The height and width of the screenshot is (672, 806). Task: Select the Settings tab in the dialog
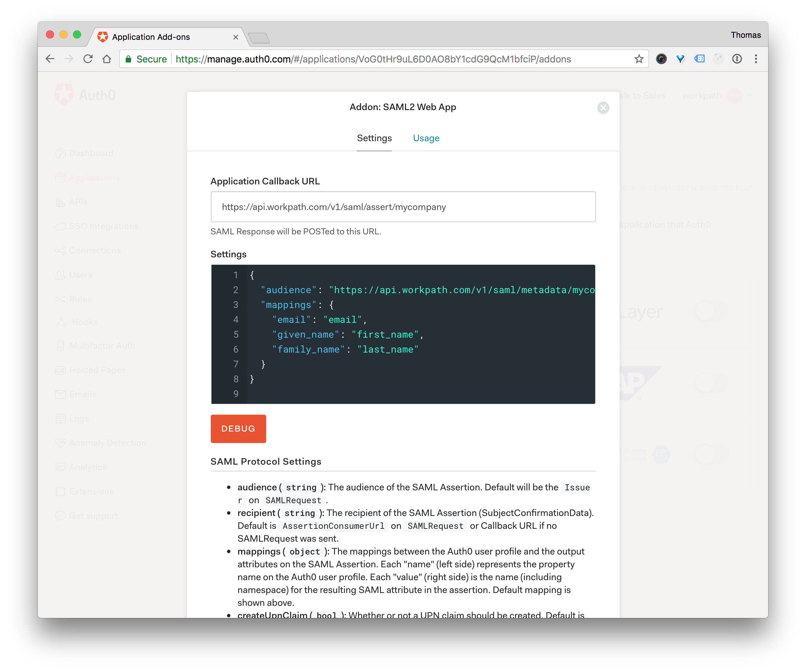(374, 138)
